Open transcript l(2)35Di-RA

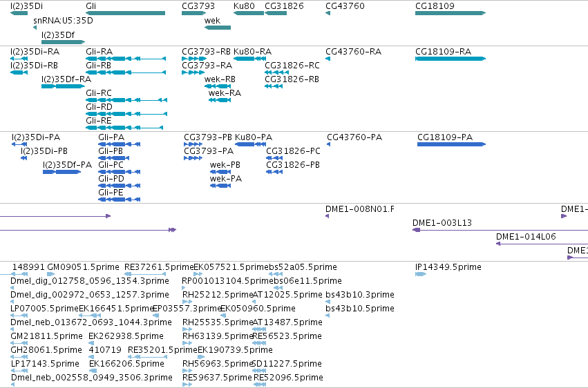pyautogui.click(x=19, y=59)
